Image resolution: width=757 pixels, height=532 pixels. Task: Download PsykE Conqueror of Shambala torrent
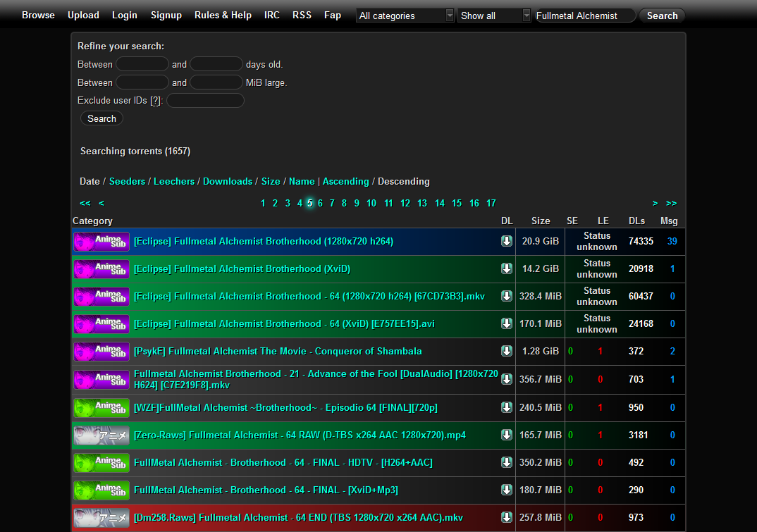pyautogui.click(x=507, y=351)
